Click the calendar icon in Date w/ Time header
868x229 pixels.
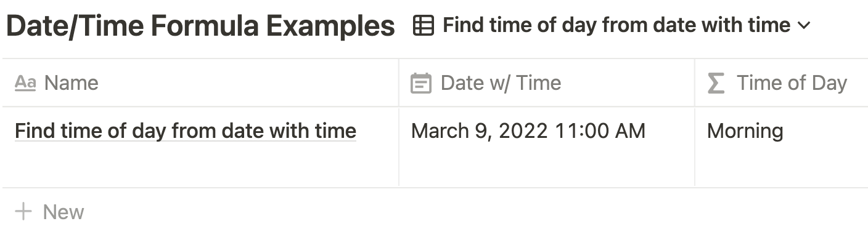coord(420,83)
